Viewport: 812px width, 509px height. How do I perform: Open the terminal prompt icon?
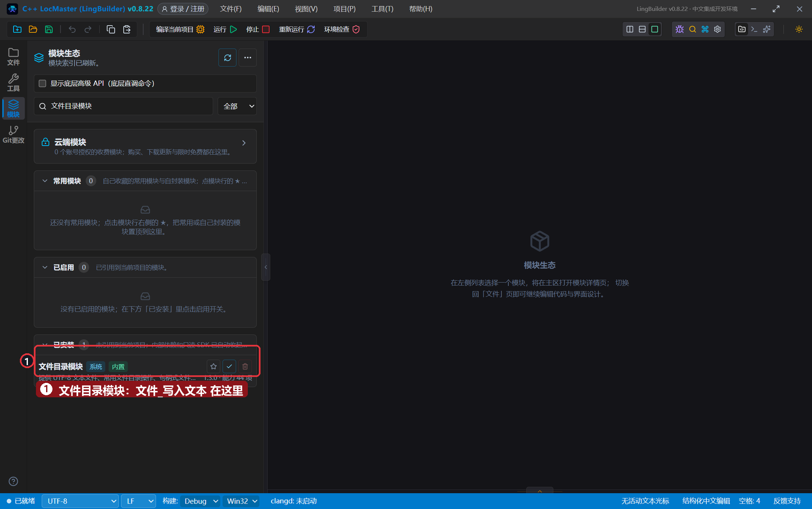754,29
